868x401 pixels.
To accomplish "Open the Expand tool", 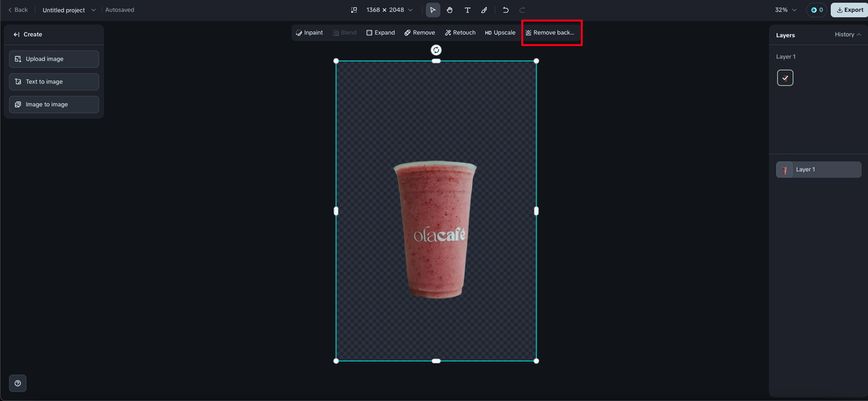I will (380, 33).
